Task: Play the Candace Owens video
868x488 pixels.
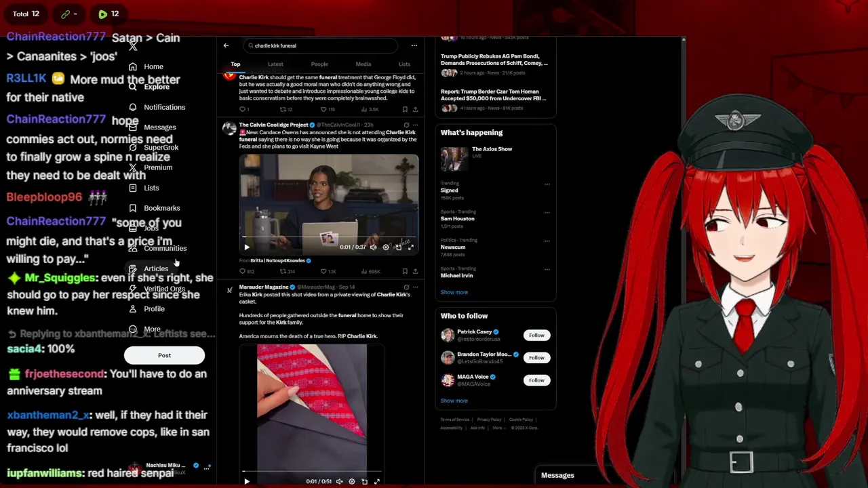Action: coord(247,247)
